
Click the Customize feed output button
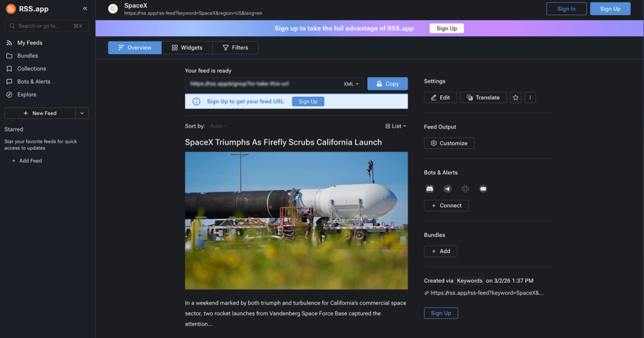click(x=449, y=143)
